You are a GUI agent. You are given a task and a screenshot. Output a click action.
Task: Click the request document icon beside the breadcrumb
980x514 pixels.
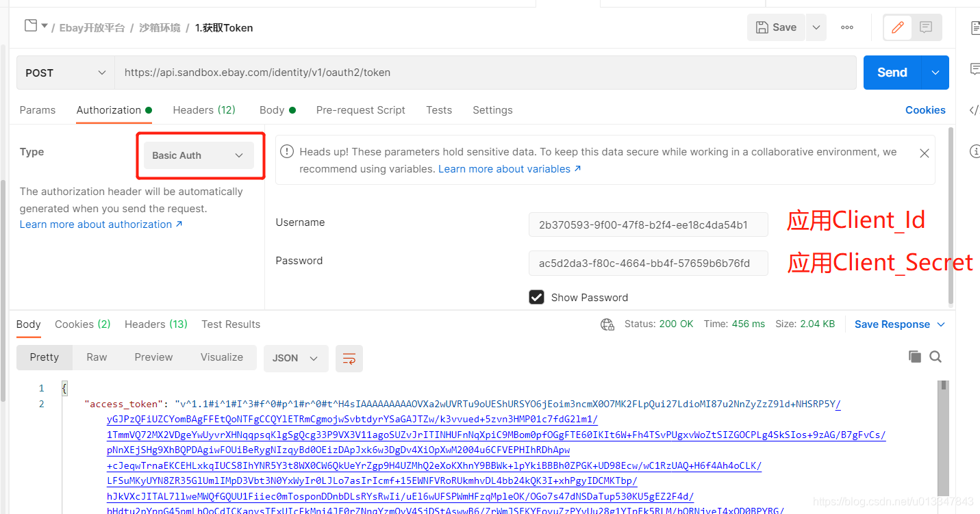30,26
